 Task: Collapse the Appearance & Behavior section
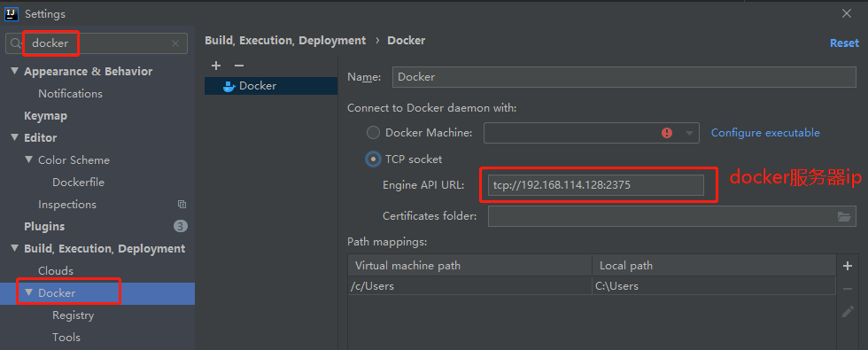pyautogui.click(x=14, y=72)
